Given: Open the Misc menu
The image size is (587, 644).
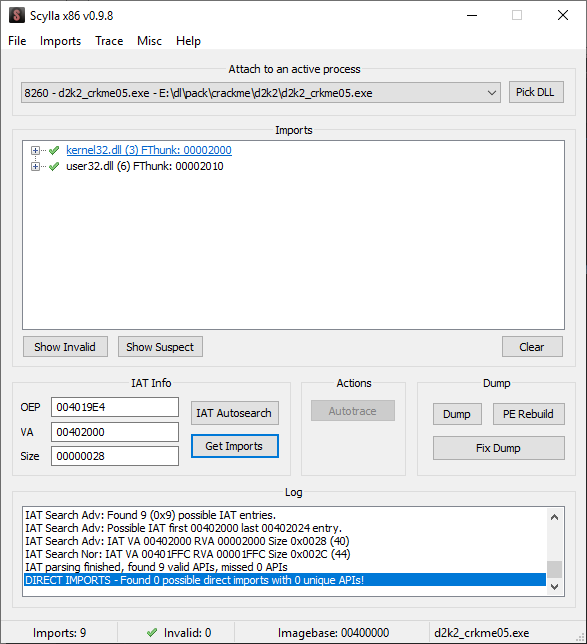Looking at the screenshot, I should [149, 41].
